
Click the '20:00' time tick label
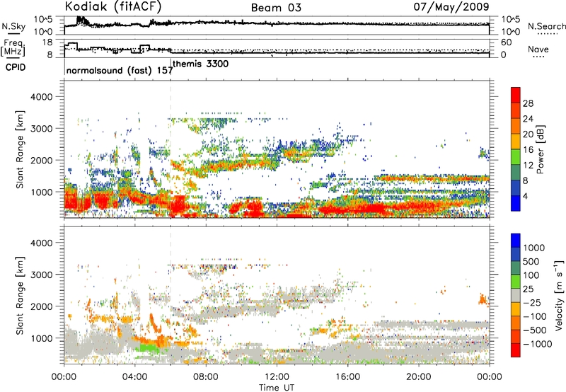419,377
